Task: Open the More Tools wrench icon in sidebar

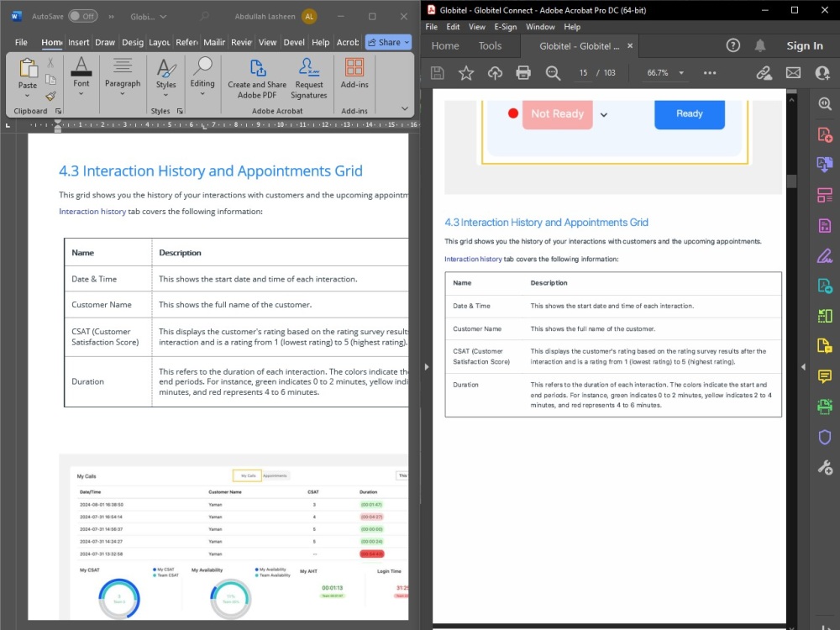Action: pos(825,468)
